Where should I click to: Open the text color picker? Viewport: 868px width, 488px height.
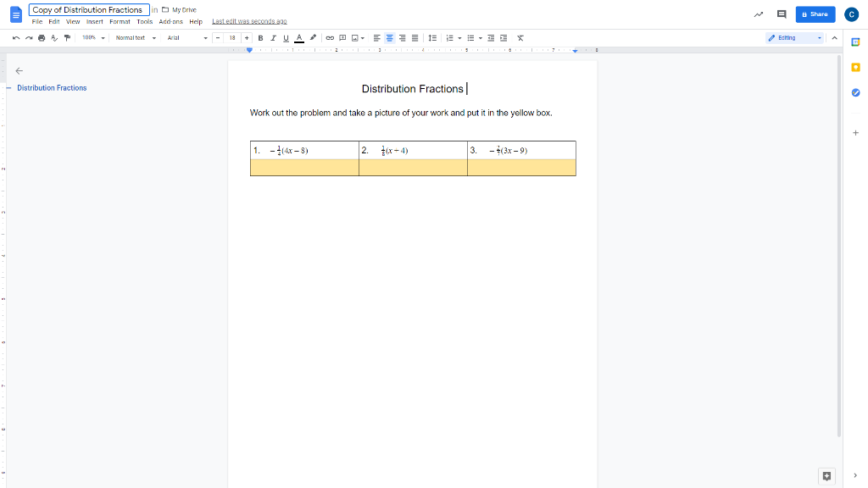point(298,37)
